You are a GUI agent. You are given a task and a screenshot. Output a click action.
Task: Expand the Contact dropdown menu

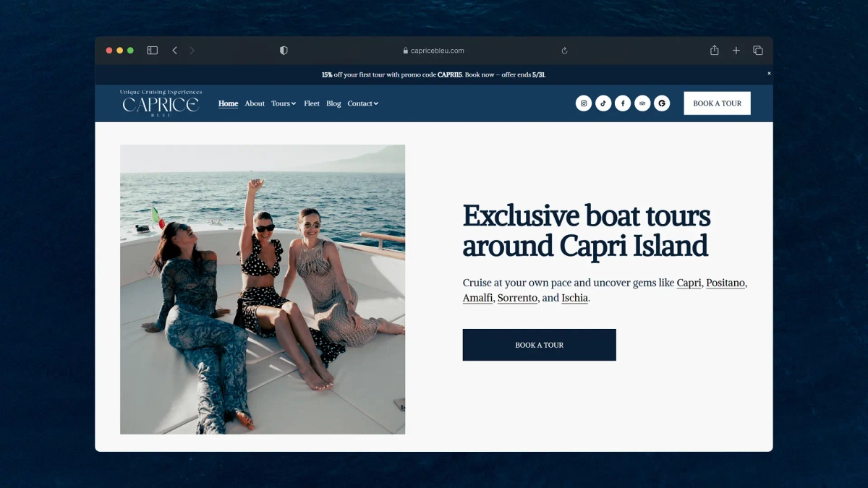pyautogui.click(x=362, y=103)
